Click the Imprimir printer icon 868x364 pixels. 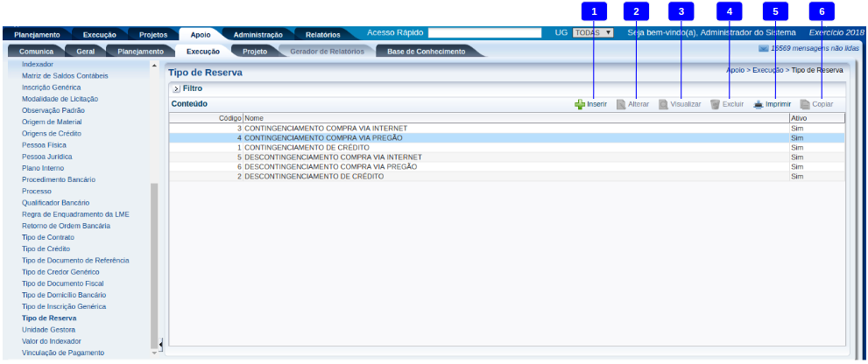[759, 104]
